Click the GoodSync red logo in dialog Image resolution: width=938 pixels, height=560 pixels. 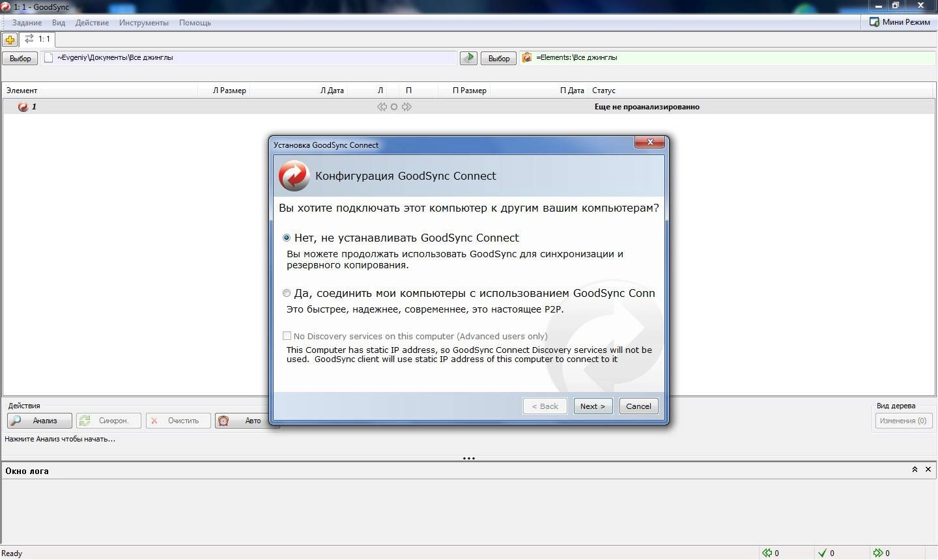294,176
